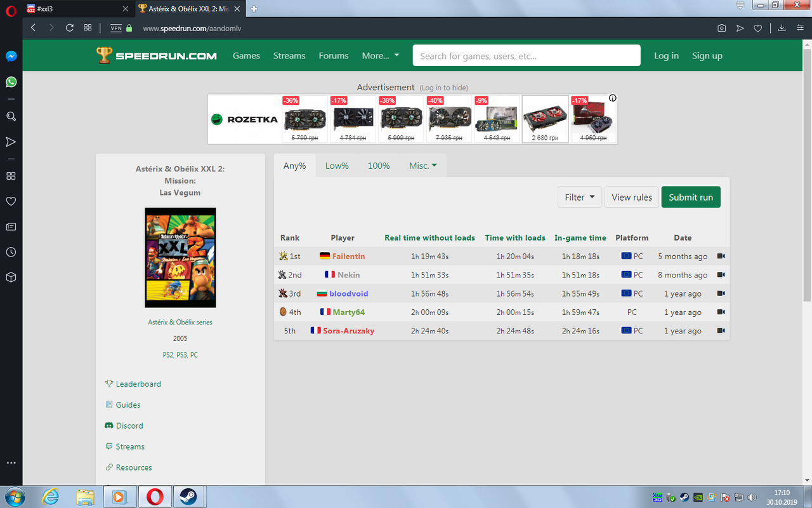Open Extensions cube icon in sidebar
The image size is (812, 508).
click(11, 277)
